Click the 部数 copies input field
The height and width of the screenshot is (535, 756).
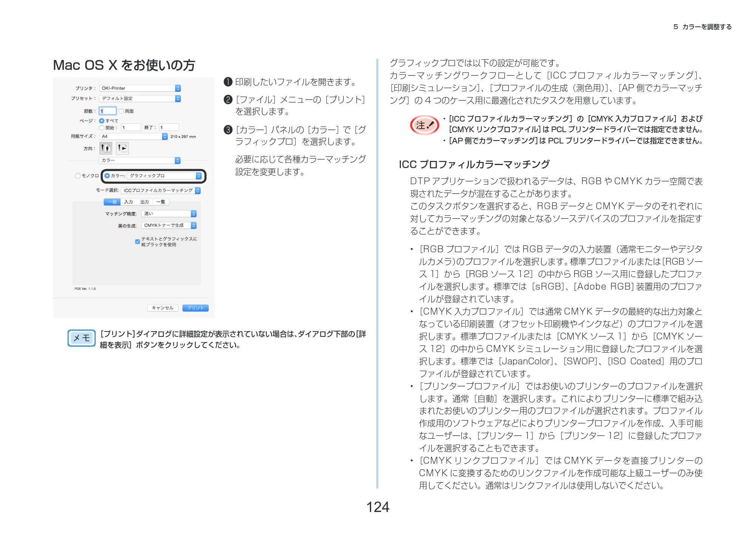click(x=108, y=111)
